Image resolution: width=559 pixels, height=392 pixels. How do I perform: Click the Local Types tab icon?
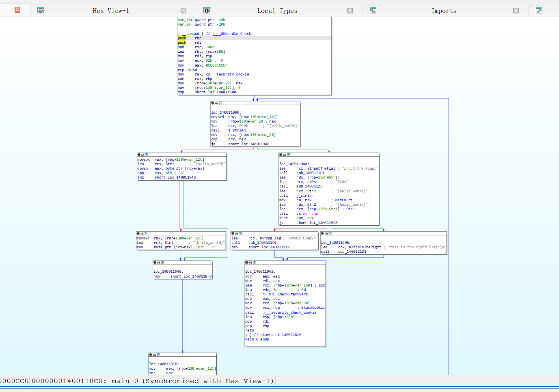point(207,11)
